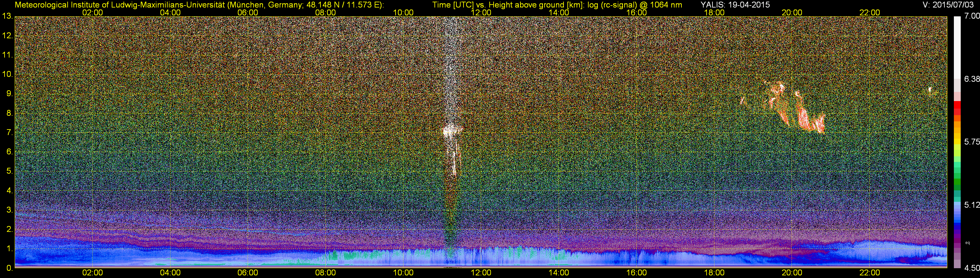This screenshot has width=980, height=278.
Task: Click the 11. km height axis label
Action: [x=7, y=55]
